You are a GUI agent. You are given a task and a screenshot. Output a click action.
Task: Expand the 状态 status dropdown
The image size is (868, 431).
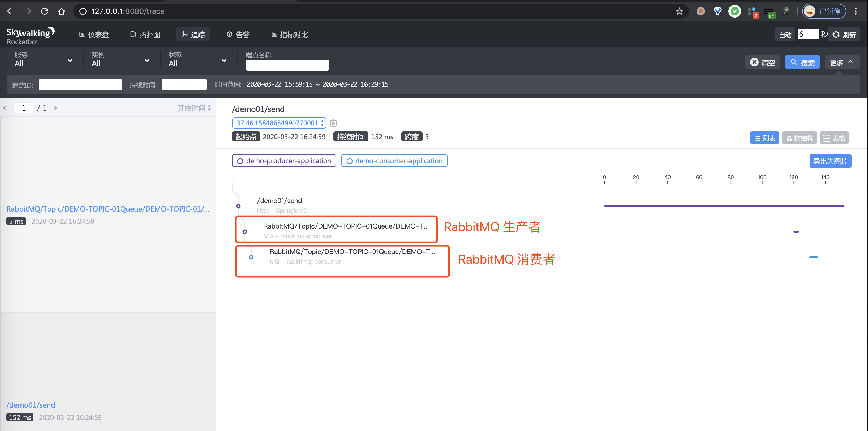point(197,59)
